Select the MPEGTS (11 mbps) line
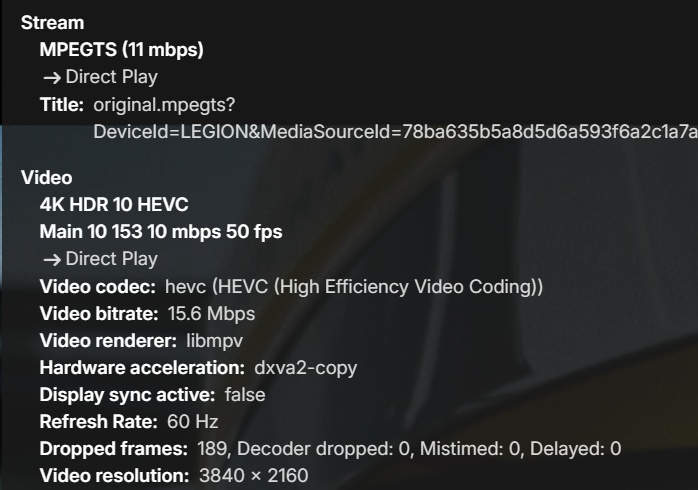 point(121,50)
